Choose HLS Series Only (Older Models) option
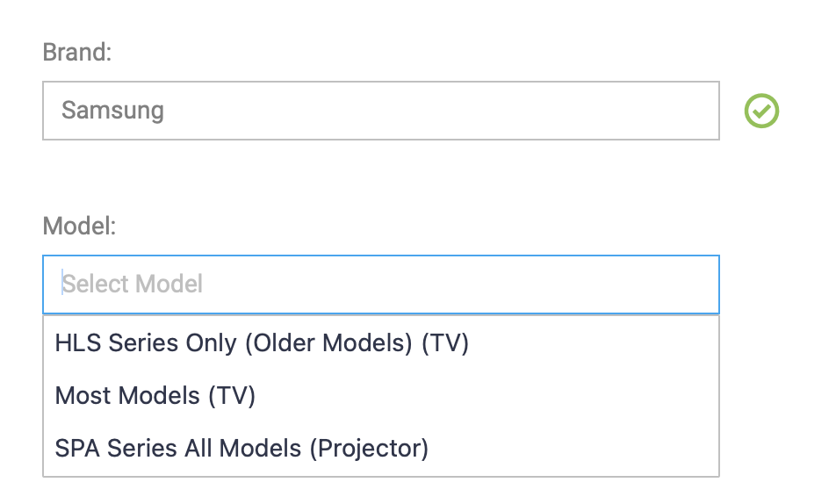 (262, 343)
